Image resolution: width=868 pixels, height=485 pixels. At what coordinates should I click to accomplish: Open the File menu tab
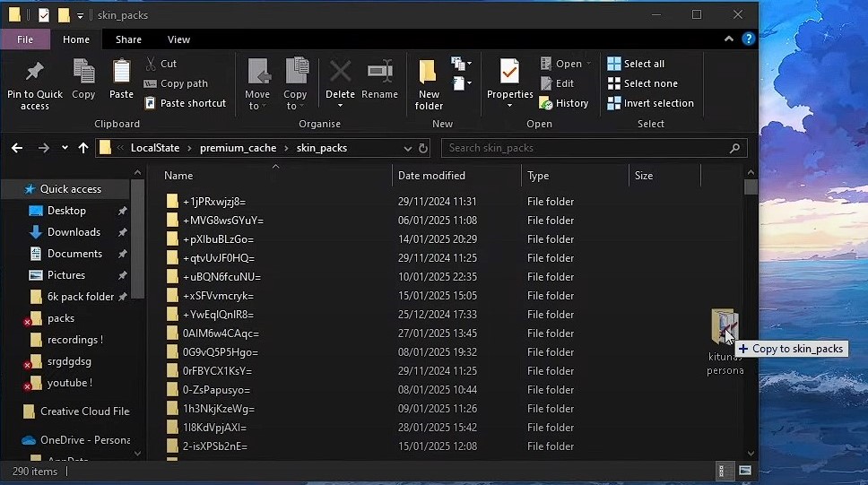pos(25,39)
